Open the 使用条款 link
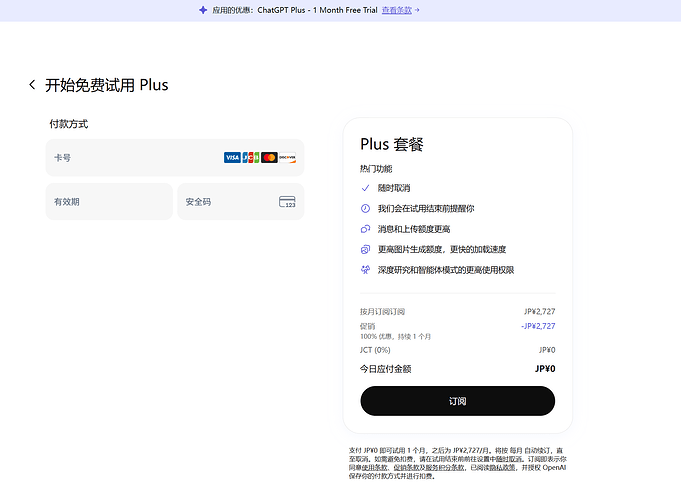681x500 pixels. click(x=374, y=467)
